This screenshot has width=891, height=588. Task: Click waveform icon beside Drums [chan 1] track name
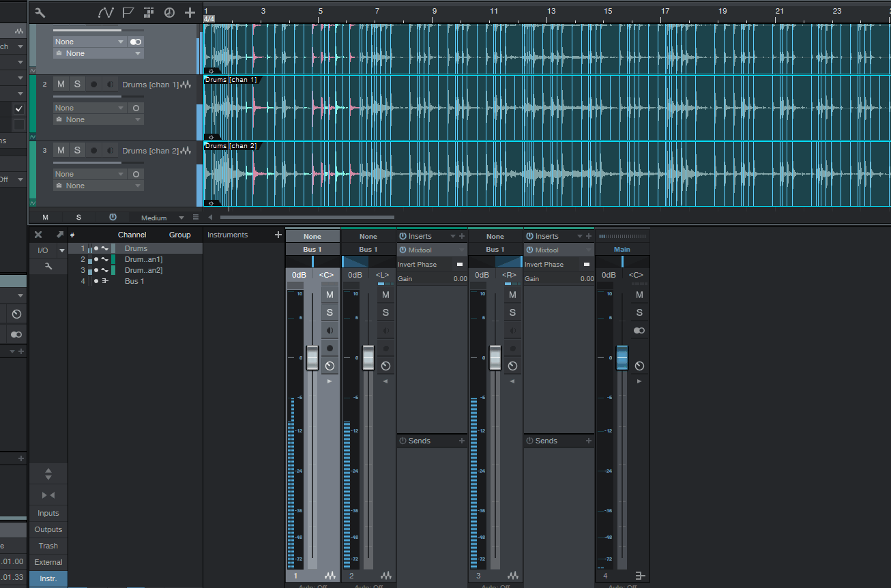coord(186,85)
